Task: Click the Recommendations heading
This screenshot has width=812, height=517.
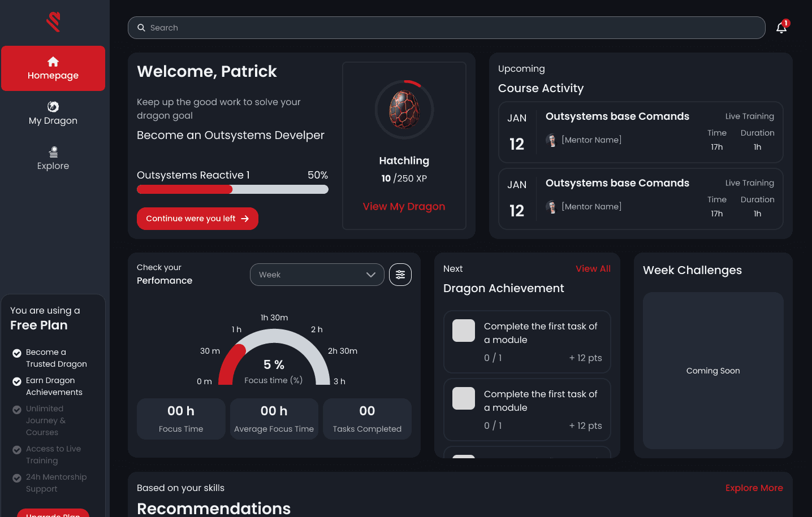Action: (214, 508)
